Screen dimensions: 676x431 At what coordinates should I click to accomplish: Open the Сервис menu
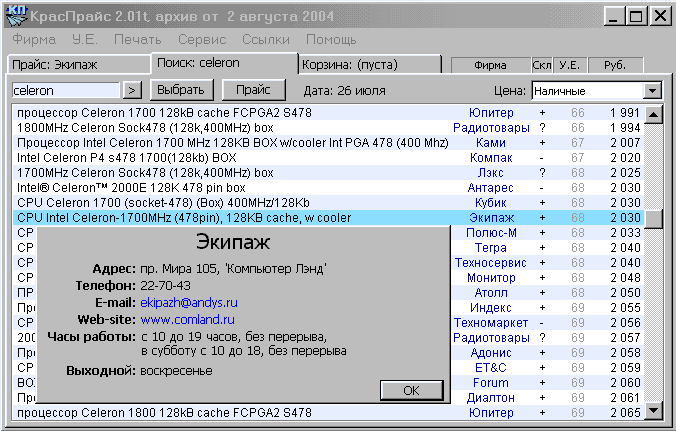coord(201,40)
